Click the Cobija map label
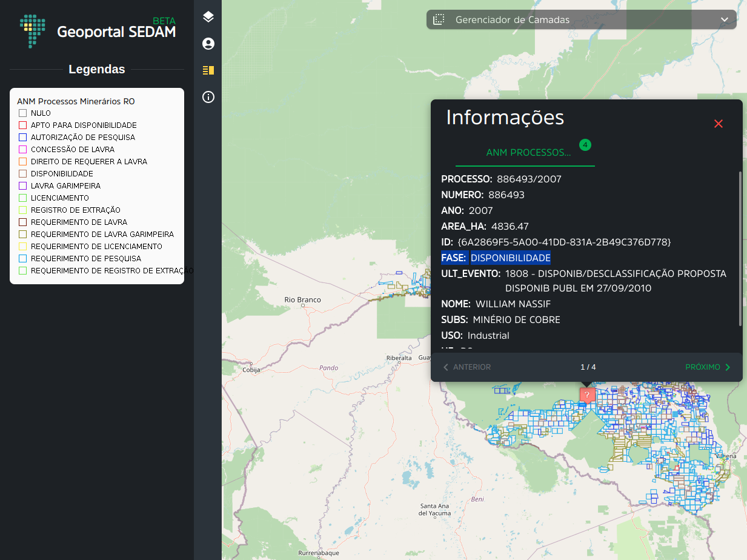Viewport: 747px width, 560px height. tap(251, 370)
